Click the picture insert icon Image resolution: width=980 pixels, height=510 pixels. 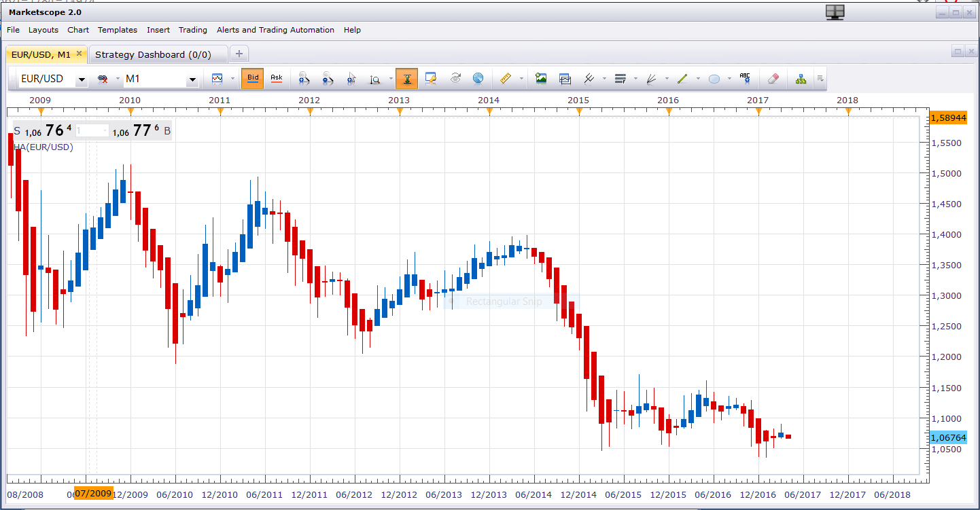pos(541,79)
